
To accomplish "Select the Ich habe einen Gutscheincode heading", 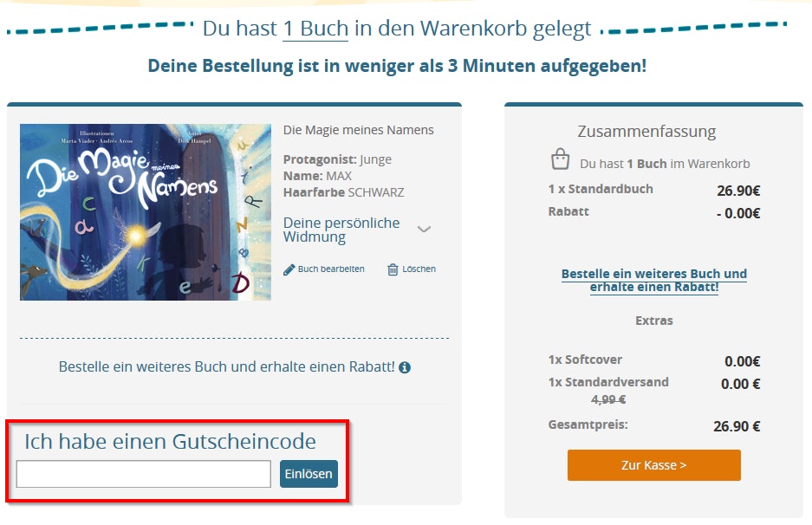I will coord(171,442).
